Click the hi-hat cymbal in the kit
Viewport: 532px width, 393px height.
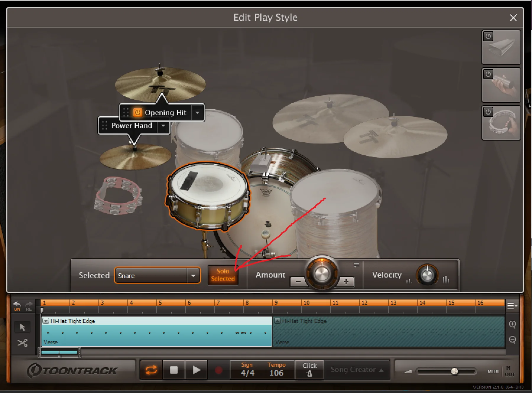coord(135,156)
